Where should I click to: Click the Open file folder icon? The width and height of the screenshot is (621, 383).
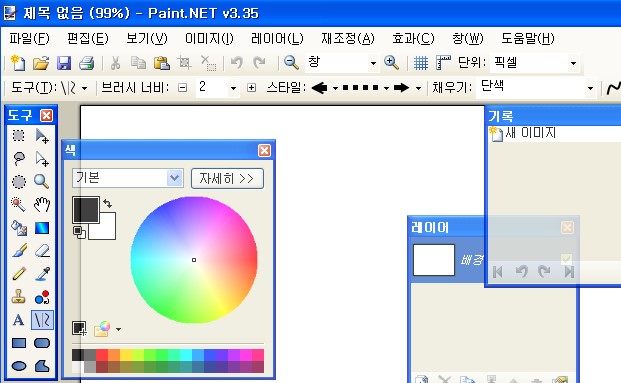pyautogui.click(x=41, y=63)
